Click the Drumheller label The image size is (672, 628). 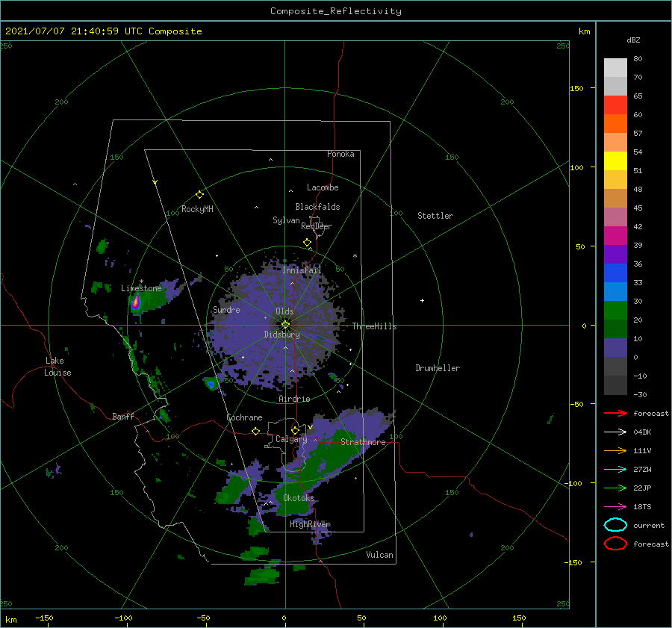pyautogui.click(x=438, y=368)
